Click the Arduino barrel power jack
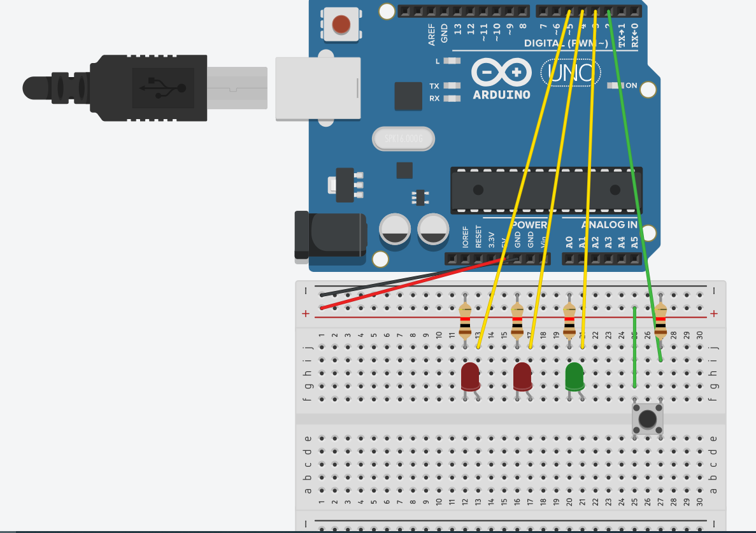This screenshot has width=756, height=533. [329, 236]
